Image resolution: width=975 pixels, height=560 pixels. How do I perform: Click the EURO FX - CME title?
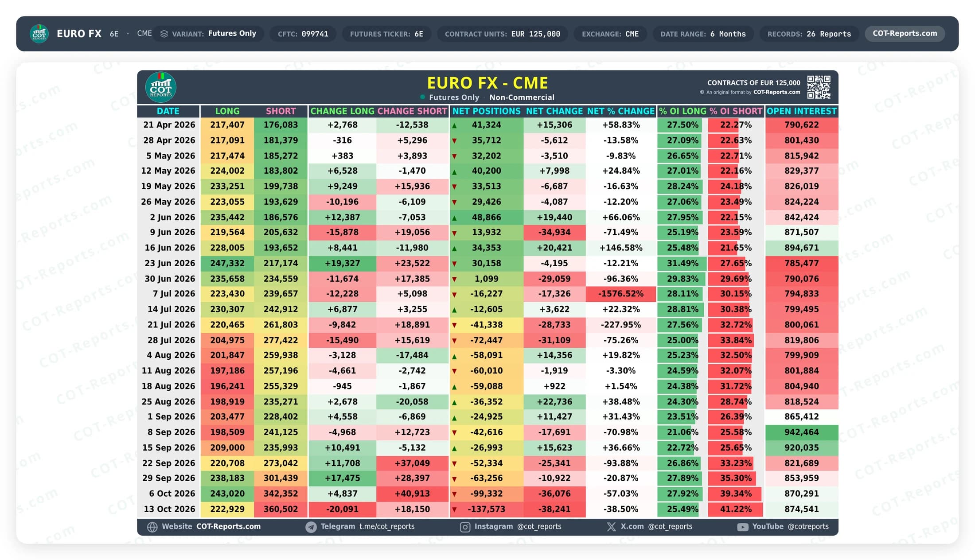coord(487,83)
